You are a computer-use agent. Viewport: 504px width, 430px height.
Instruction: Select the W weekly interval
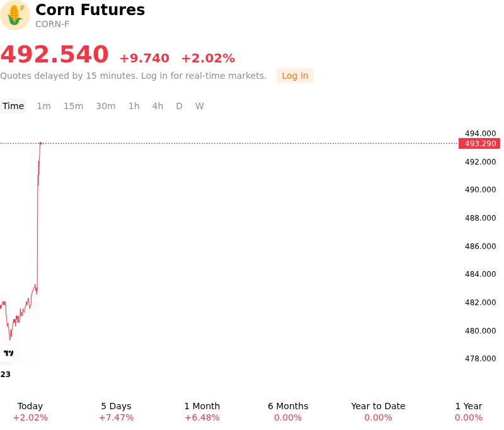pos(200,106)
